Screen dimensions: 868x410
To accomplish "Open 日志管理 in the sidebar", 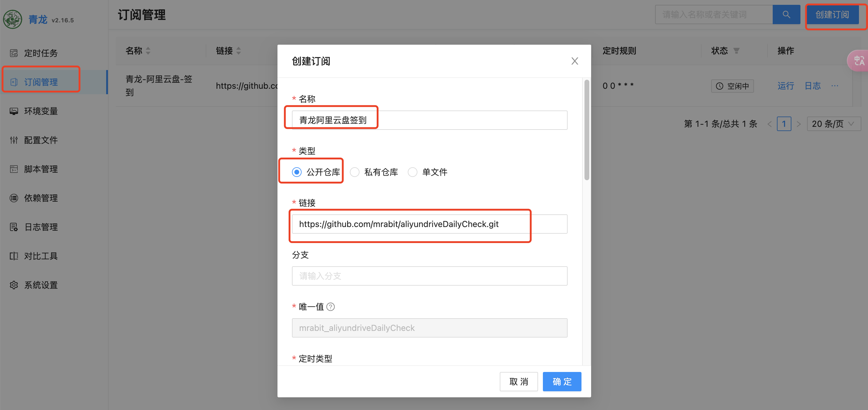I will coord(54,227).
